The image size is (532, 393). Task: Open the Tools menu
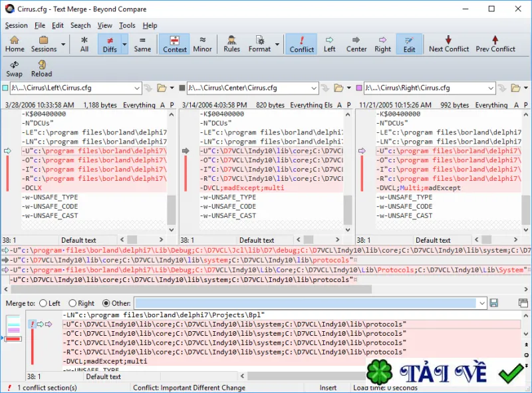[127, 25]
